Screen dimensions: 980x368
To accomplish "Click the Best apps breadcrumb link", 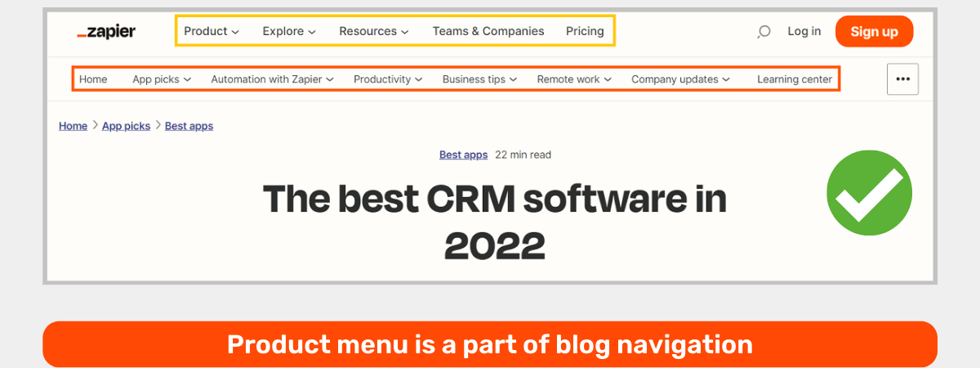I will tap(189, 126).
